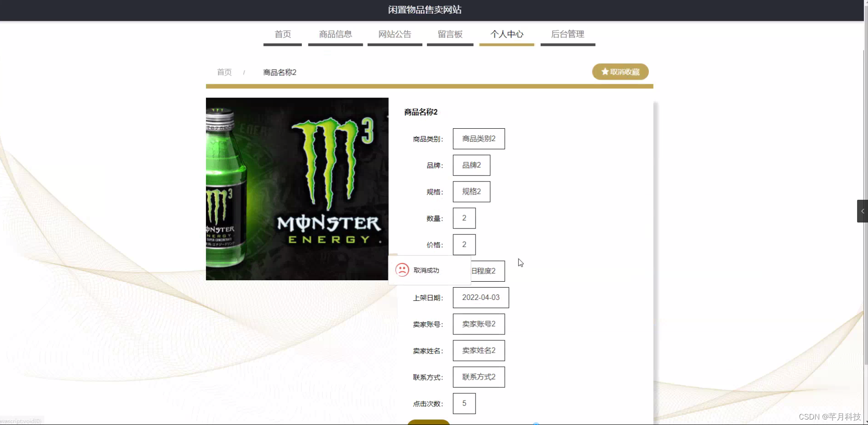Open 后台管理 from the navigation bar
This screenshot has width=868, height=425.
pyautogui.click(x=567, y=34)
